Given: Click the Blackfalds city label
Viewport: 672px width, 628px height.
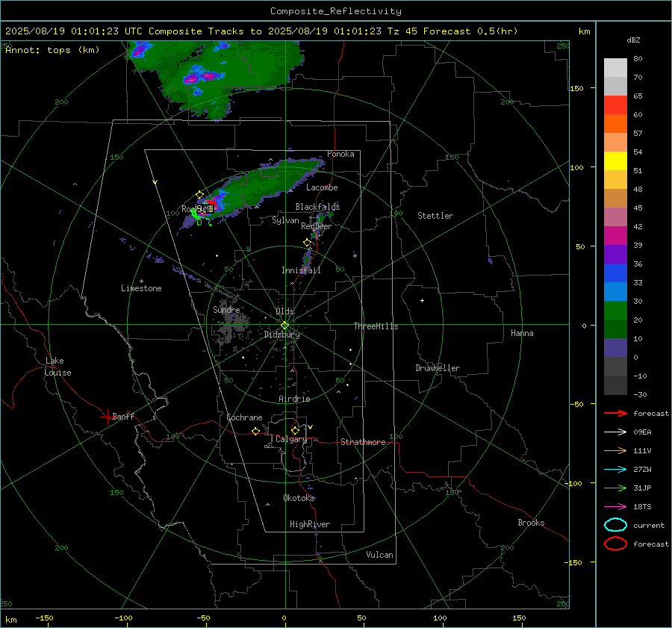Looking at the screenshot, I should (x=317, y=207).
